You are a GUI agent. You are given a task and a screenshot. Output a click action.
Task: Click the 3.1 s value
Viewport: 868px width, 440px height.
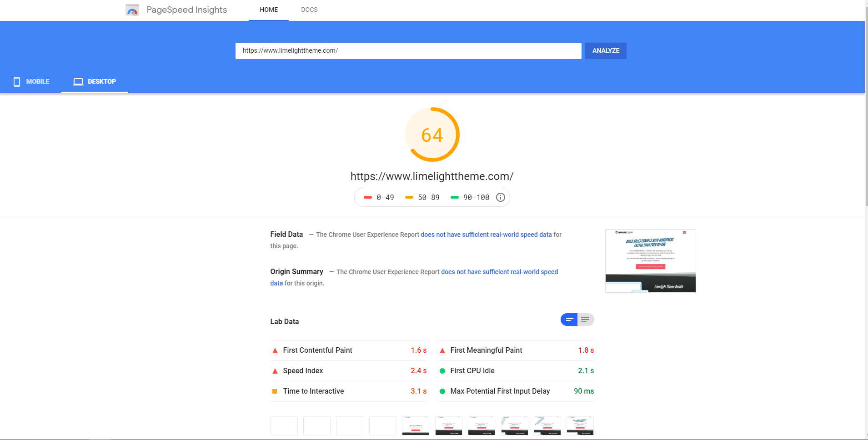pyautogui.click(x=419, y=391)
